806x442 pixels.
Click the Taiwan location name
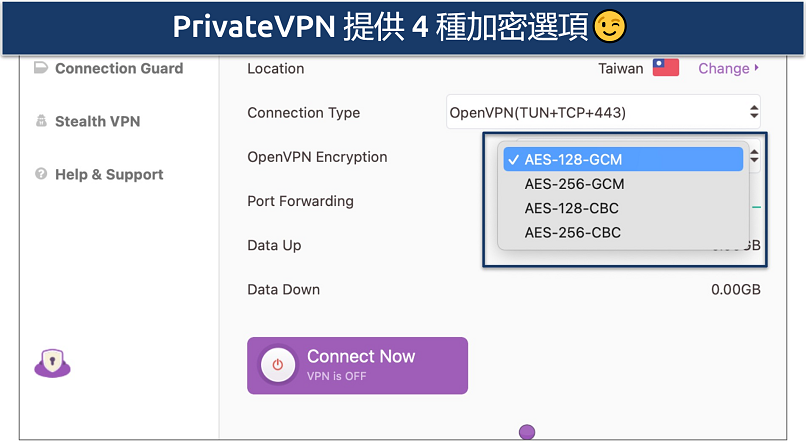[620, 68]
